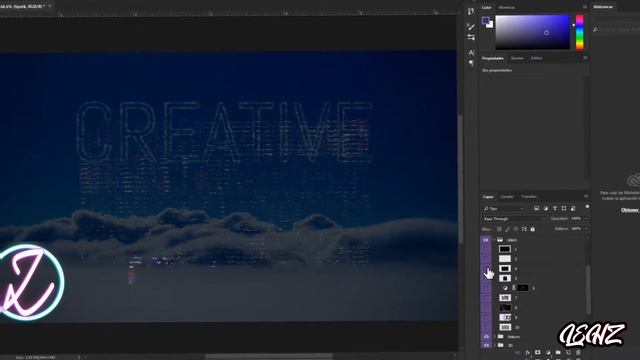
Task: Create a new group folder icon
Action: point(558,353)
